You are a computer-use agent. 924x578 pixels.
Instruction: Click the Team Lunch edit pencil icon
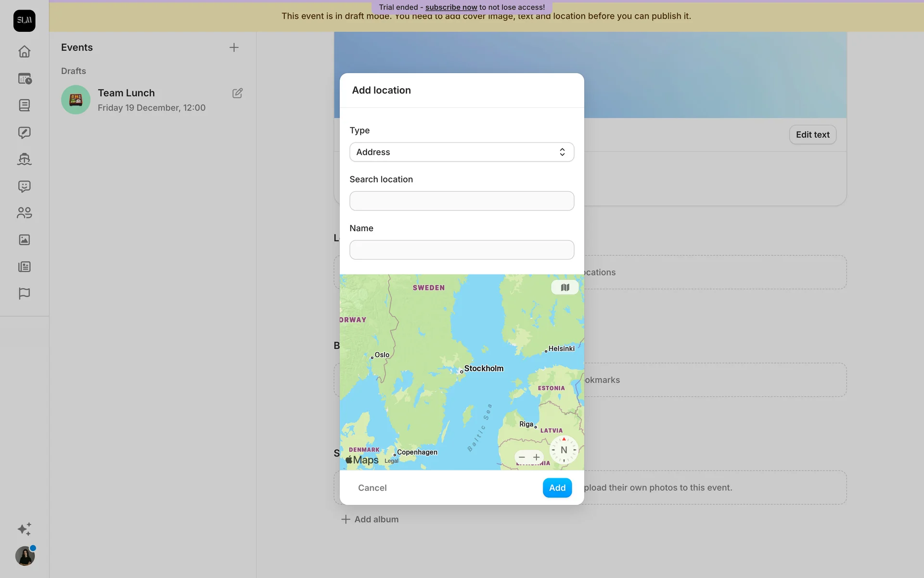[x=237, y=93]
